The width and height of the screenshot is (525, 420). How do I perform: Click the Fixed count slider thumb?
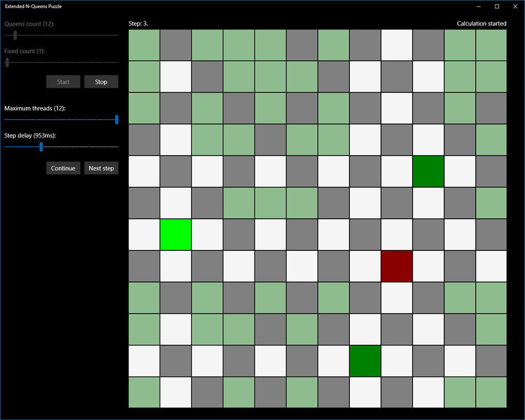coord(7,62)
